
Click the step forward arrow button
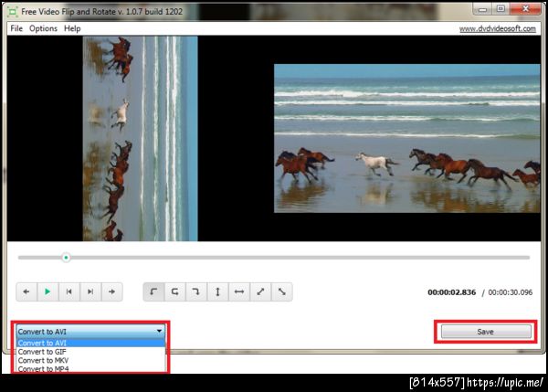point(111,291)
